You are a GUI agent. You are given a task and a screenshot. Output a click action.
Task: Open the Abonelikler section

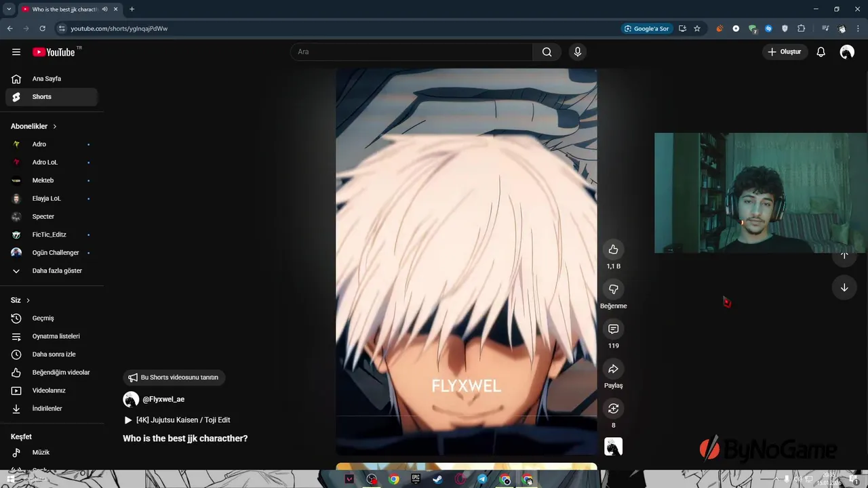tap(34, 127)
